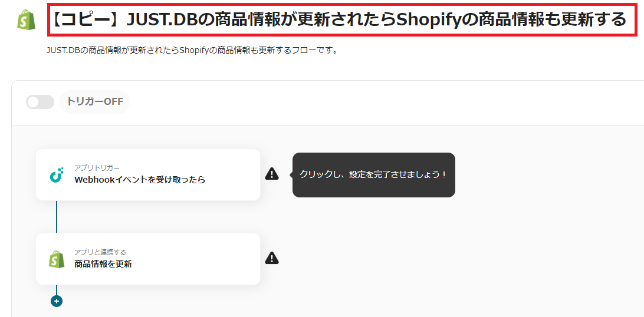The width and height of the screenshot is (644, 317).
Task: Click the トリガーOFF status label
Action: click(x=94, y=102)
